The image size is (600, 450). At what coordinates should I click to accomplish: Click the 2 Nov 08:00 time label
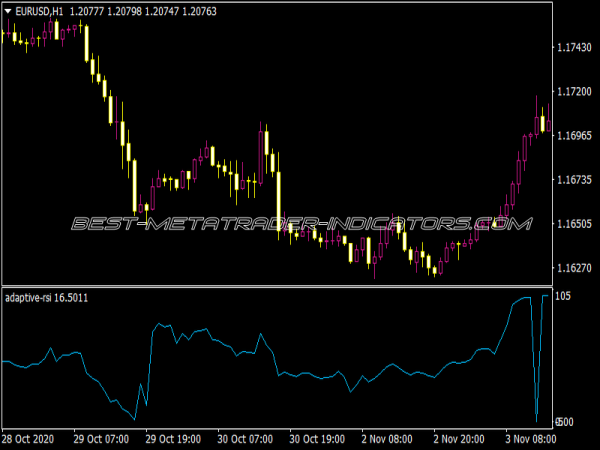[387, 439]
